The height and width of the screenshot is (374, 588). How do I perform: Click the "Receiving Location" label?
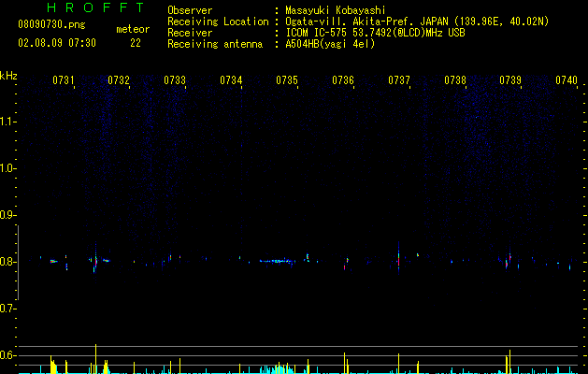(218, 22)
